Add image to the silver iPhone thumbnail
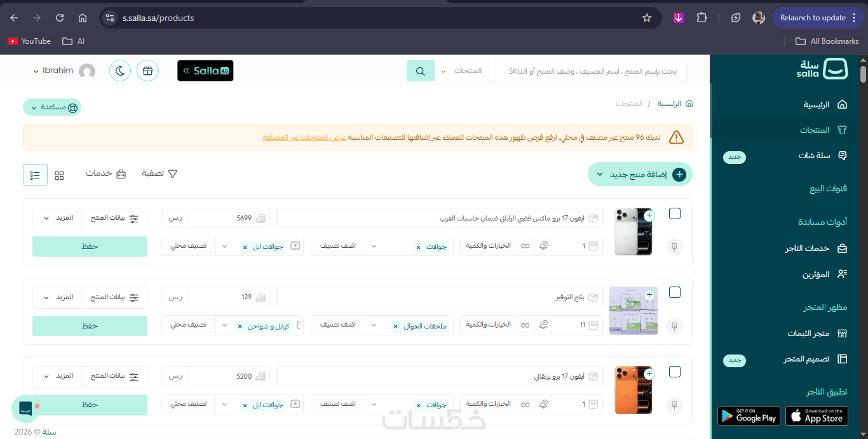 [x=649, y=216]
